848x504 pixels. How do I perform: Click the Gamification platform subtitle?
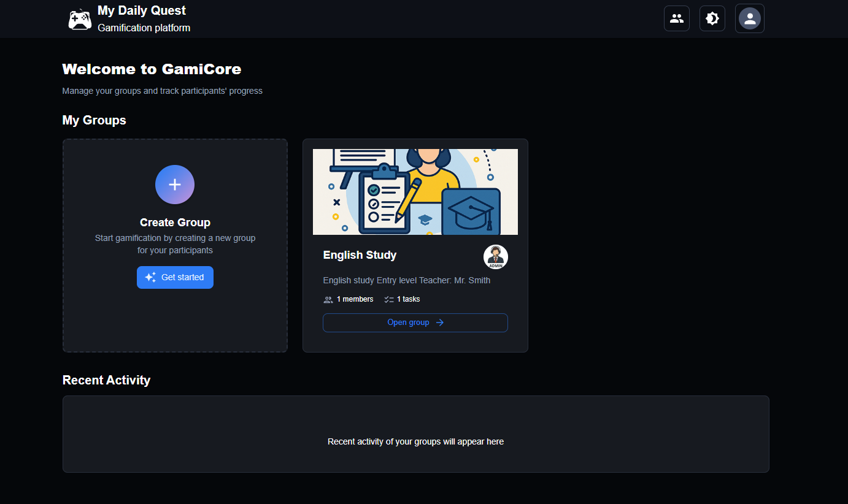pyautogui.click(x=144, y=28)
